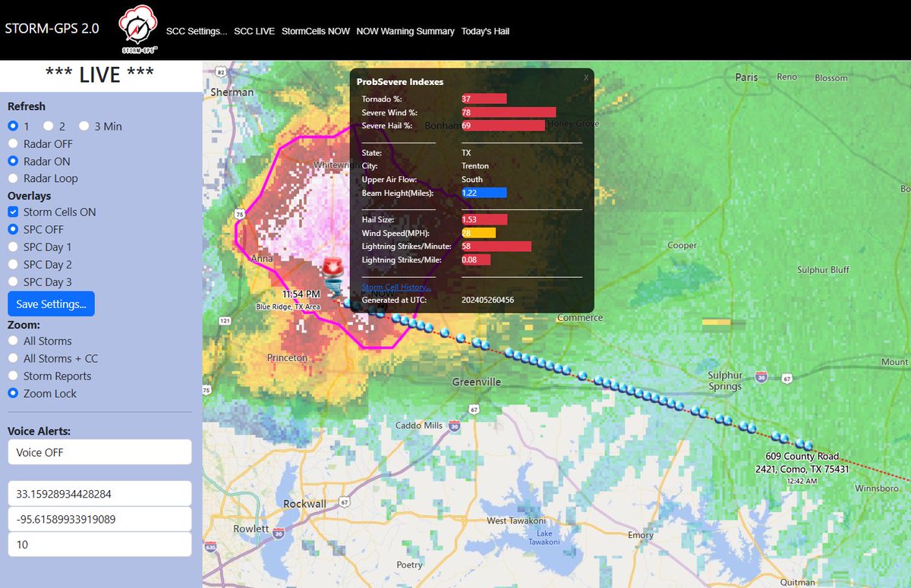
Task: Select refresh 3 Min radio
Action: pos(84,126)
